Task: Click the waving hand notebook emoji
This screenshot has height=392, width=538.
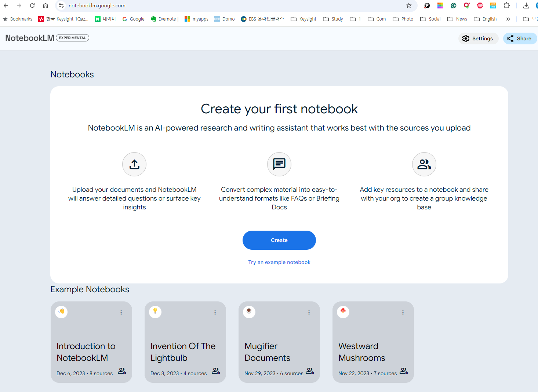Action: coord(61,312)
